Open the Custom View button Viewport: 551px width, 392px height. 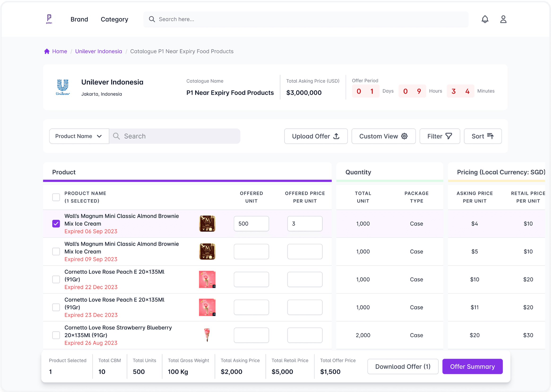coord(383,136)
